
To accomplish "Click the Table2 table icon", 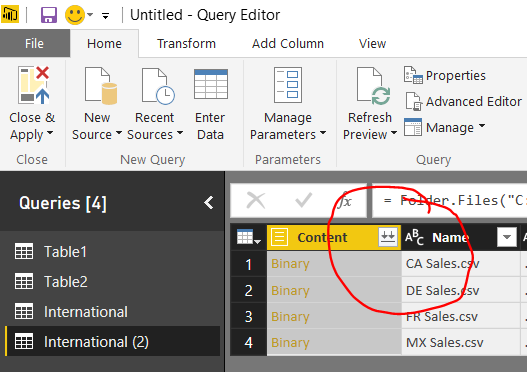I will coord(24,281).
